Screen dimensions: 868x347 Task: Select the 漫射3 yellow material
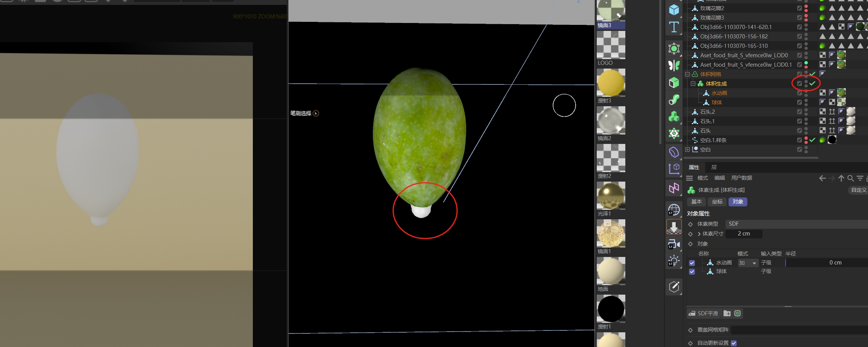tap(611, 83)
